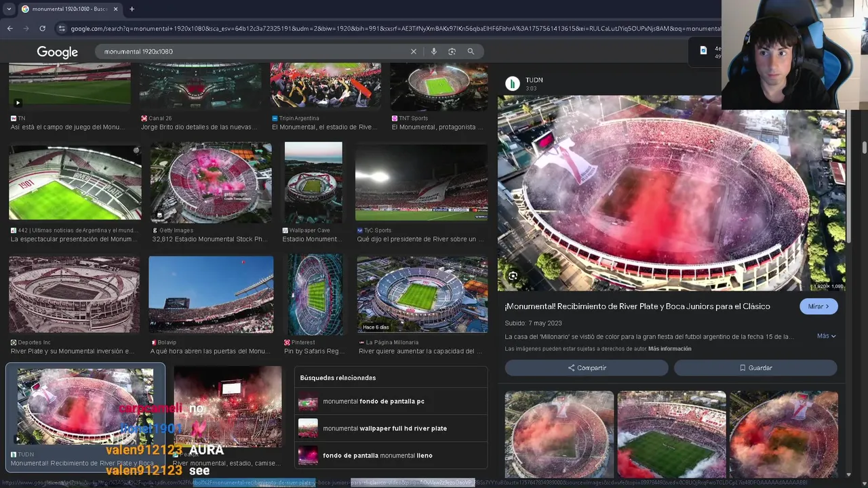Click caption River quiere aumentar la capacidad

tap(420, 351)
